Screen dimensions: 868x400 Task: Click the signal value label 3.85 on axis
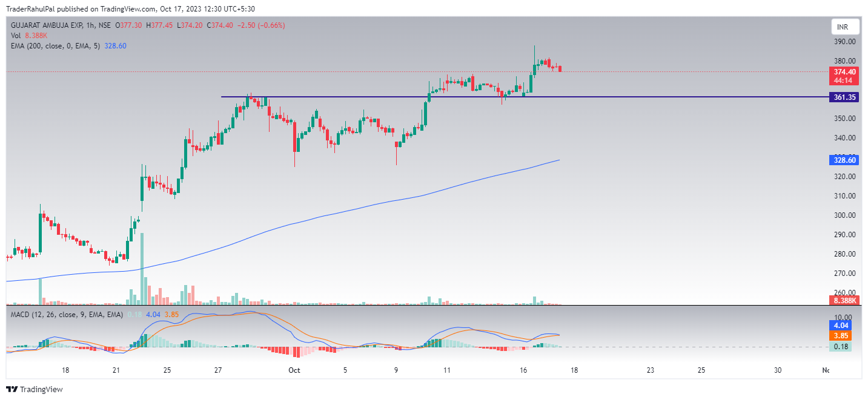(x=840, y=335)
